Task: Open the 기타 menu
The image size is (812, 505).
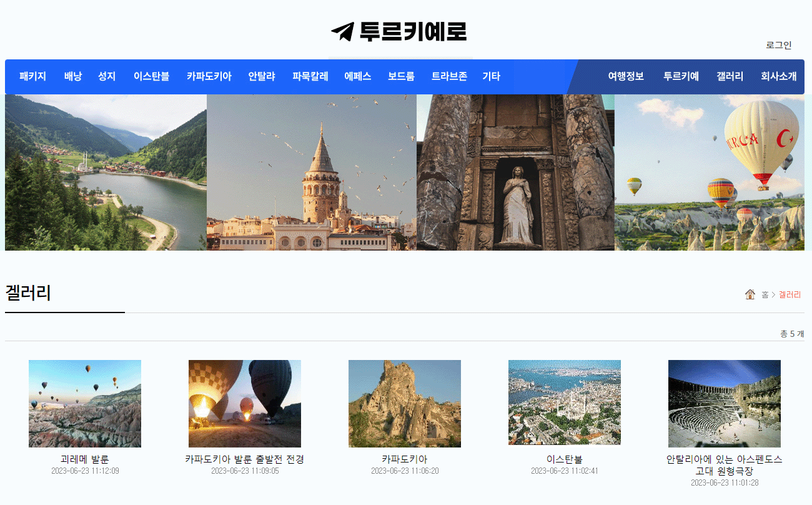Action: tap(491, 77)
